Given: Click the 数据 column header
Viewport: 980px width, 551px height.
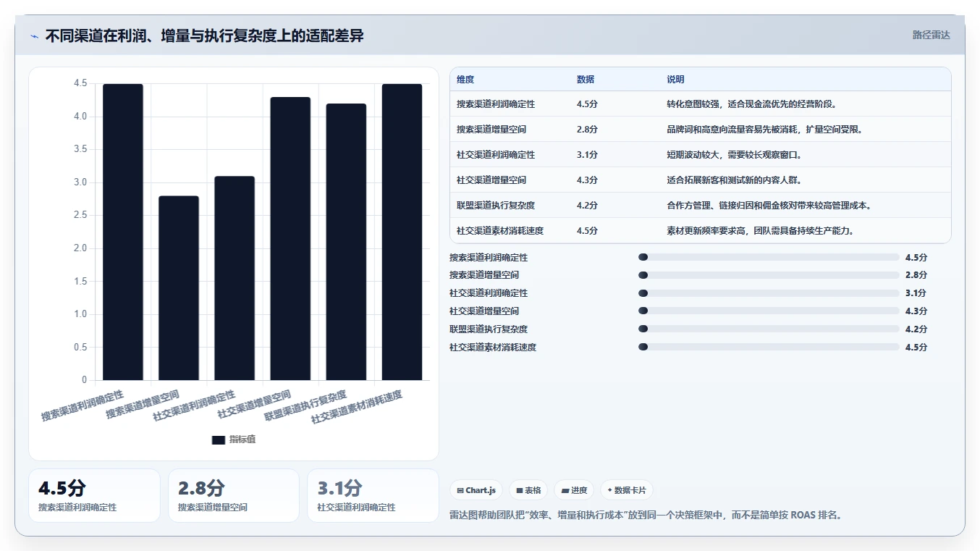Looking at the screenshot, I should (x=586, y=80).
